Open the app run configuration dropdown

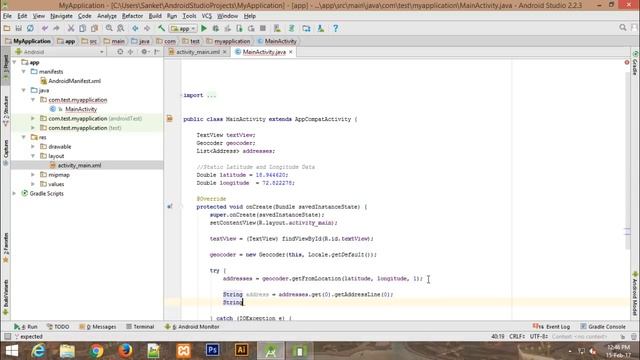[183, 29]
